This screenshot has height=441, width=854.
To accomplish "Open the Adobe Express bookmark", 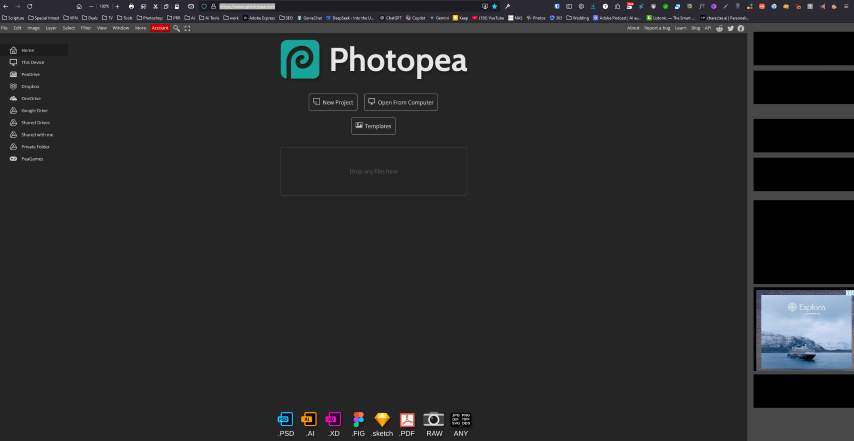I will coord(259,18).
